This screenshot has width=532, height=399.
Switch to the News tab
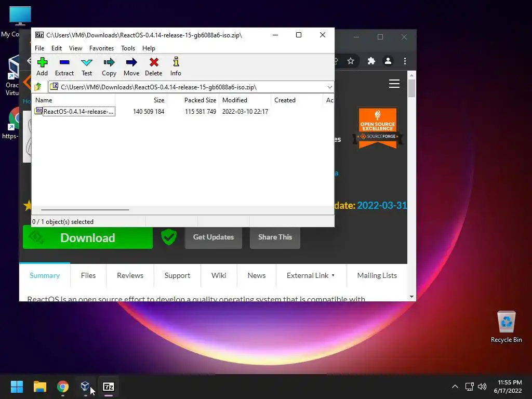pyautogui.click(x=257, y=275)
